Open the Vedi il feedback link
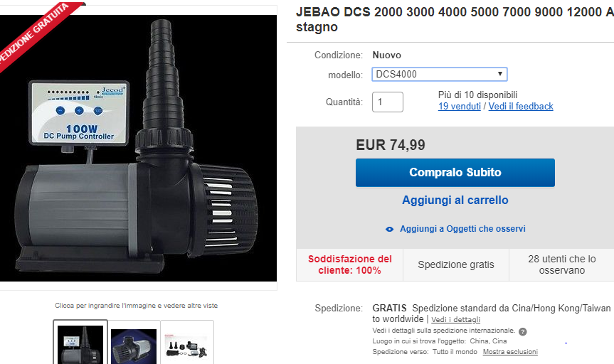The width and height of the screenshot is (614, 364). (x=521, y=107)
